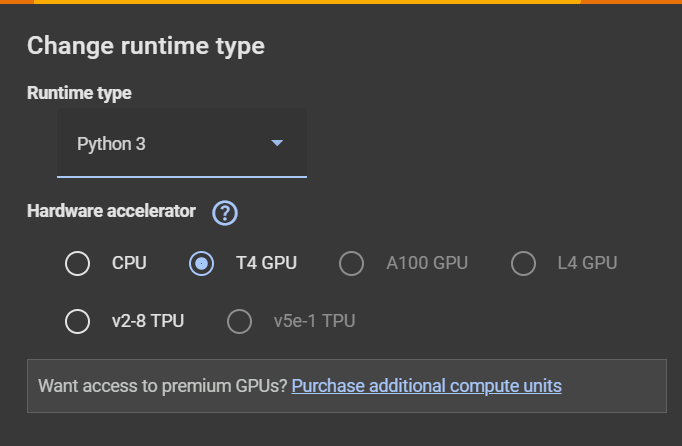
Task: Choose the T4 GPU radio button circle
Action: pyautogui.click(x=201, y=264)
